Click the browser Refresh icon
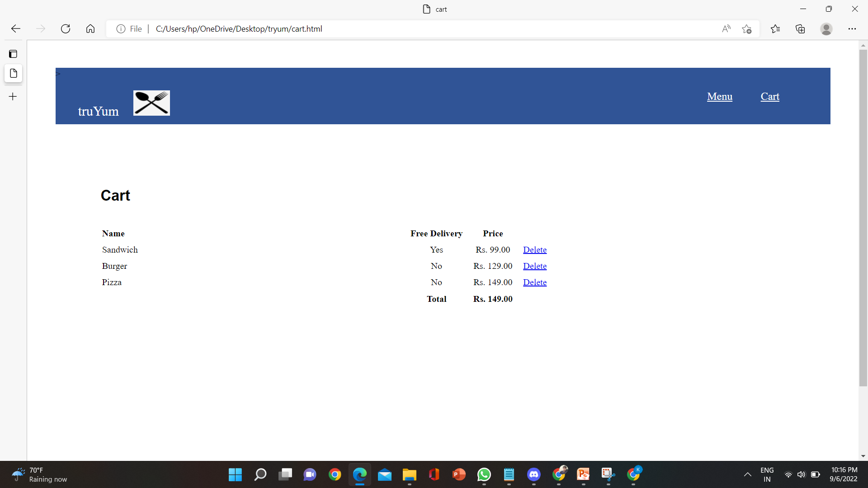This screenshot has width=868, height=488. click(x=66, y=29)
